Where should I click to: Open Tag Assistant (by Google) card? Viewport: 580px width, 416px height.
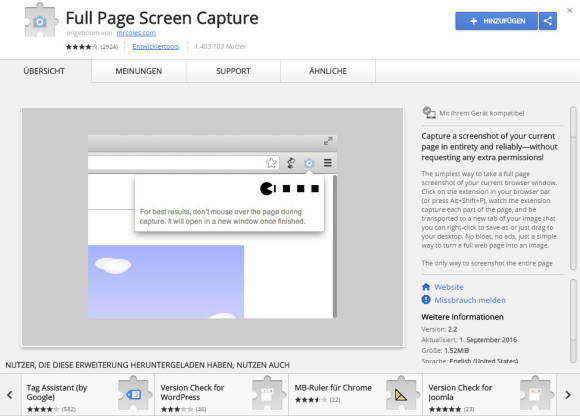pos(88,395)
